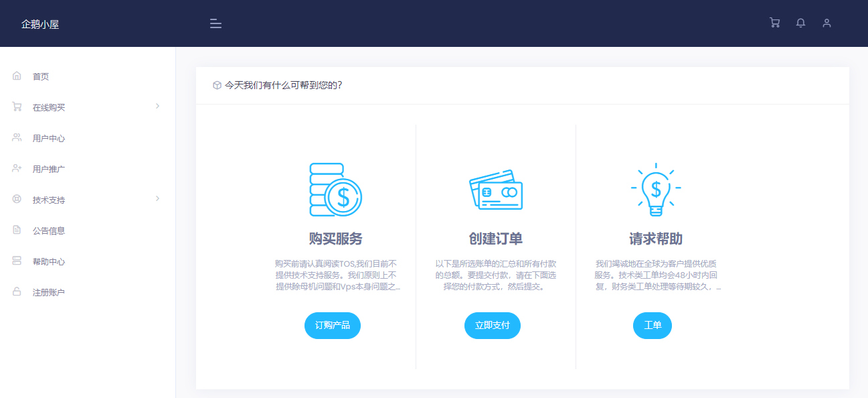Expand the 在线购买 submenu chevron

[x=157, y=106]
